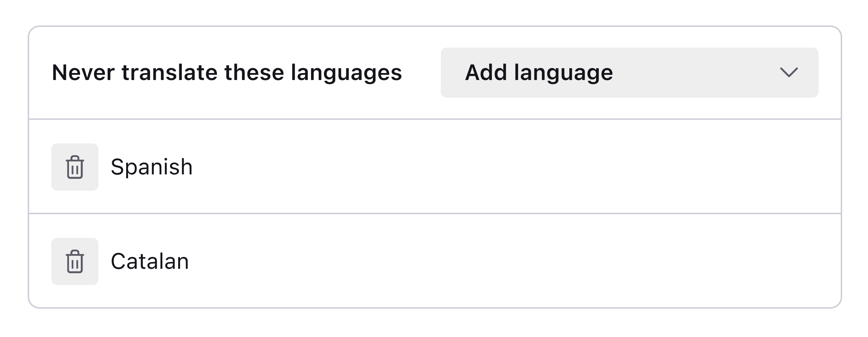Click the Spanish language label

click(152, 167)
